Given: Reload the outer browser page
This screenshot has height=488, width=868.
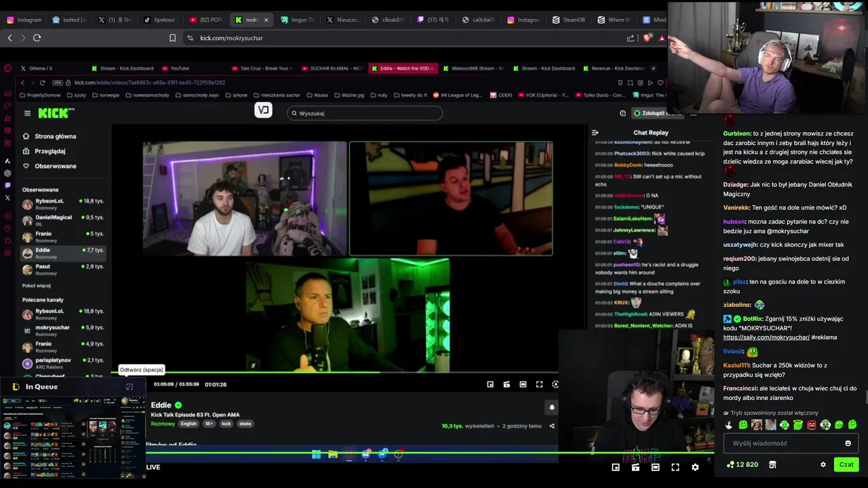Looking at the screenshot, I should tap(37, 38).
